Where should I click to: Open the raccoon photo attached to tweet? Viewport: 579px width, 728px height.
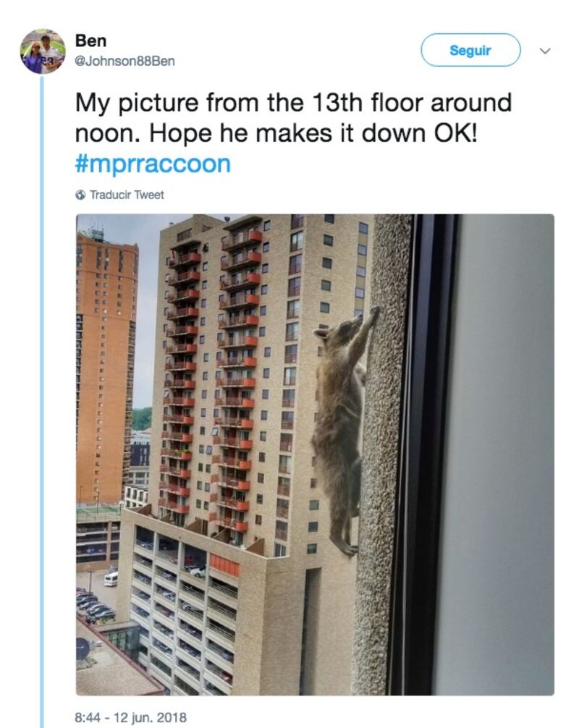pos(315,454)
